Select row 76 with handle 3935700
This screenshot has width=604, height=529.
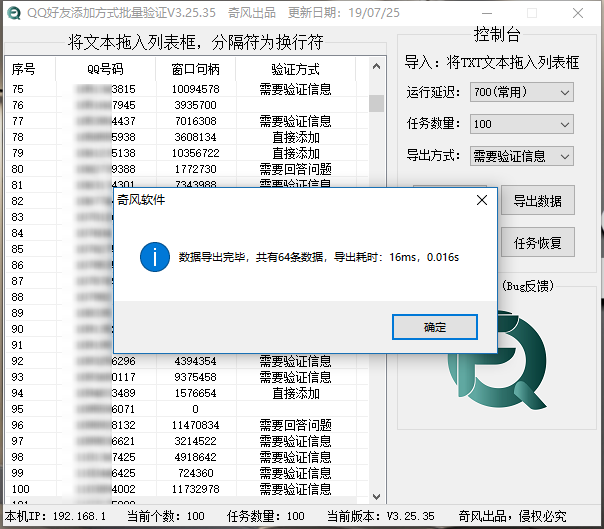[x=187, y=105]
